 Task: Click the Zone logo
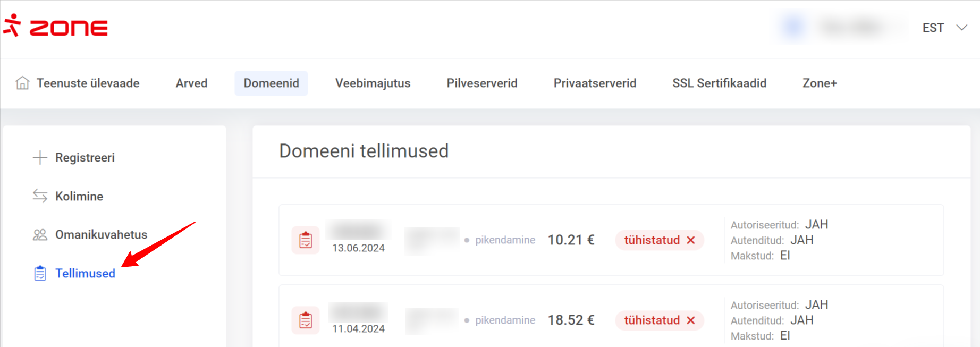pyautogui.click(x=56, y=27)
